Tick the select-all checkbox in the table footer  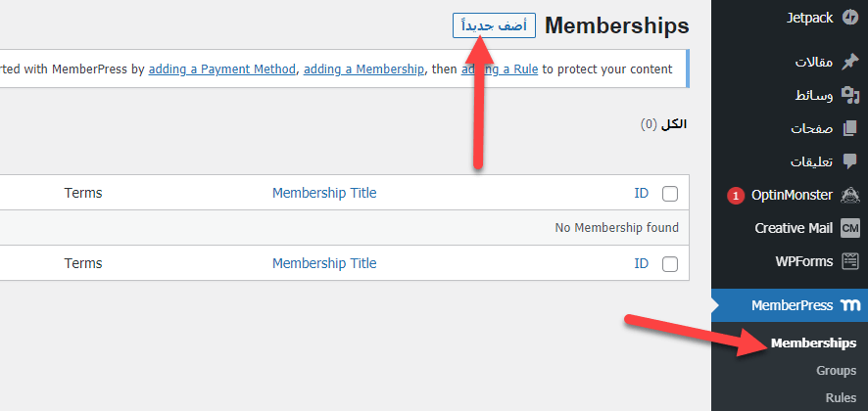tap(670, 264)
